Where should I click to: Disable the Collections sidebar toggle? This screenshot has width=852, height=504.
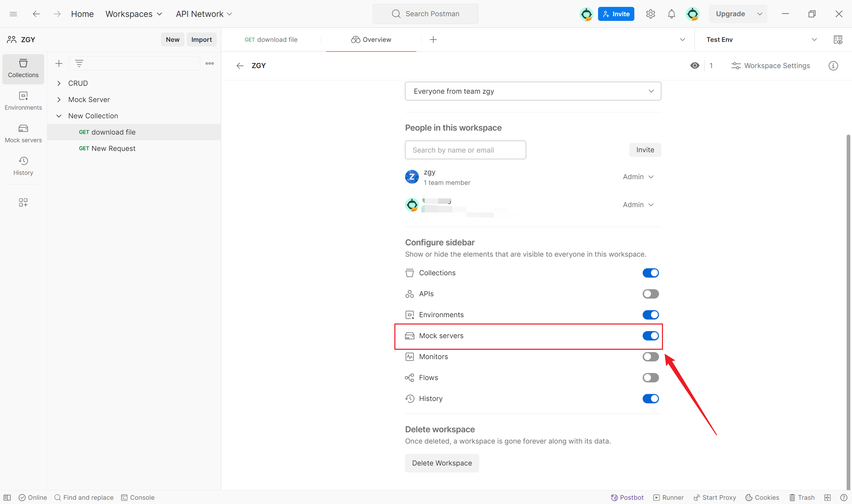[651, 273]
